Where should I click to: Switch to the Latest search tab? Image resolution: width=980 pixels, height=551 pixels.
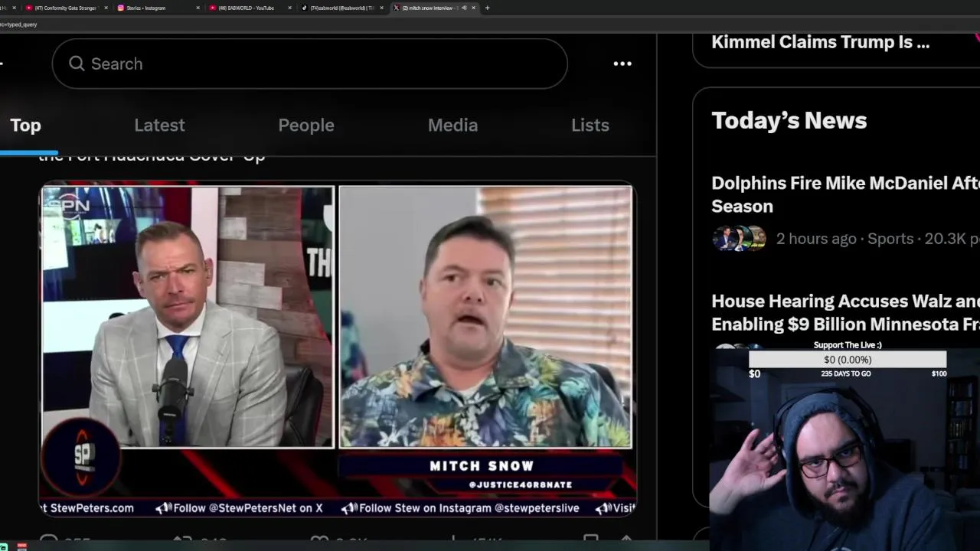[159, 125]
